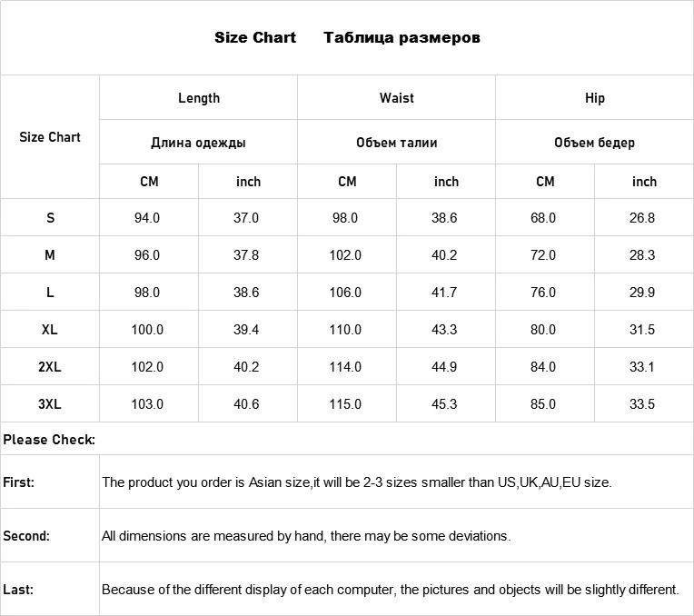Click the "Second:" note label
The width and height of the screenshot is (694, 616).
click(25, 536)
